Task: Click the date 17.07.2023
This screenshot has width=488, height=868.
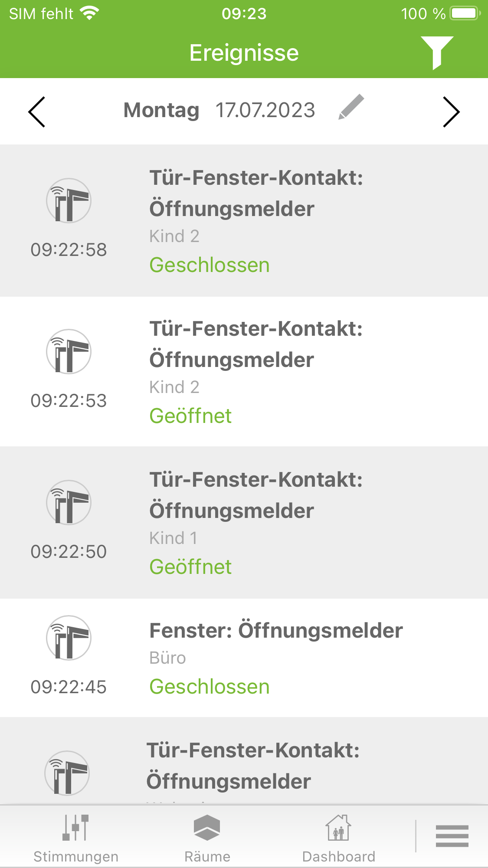Action: [265, 110]
